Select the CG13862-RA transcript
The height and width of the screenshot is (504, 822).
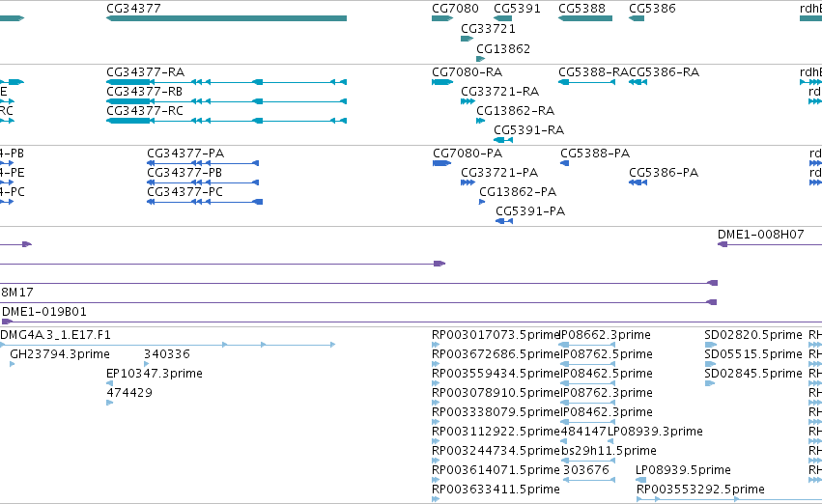click(x=481, y=121)
